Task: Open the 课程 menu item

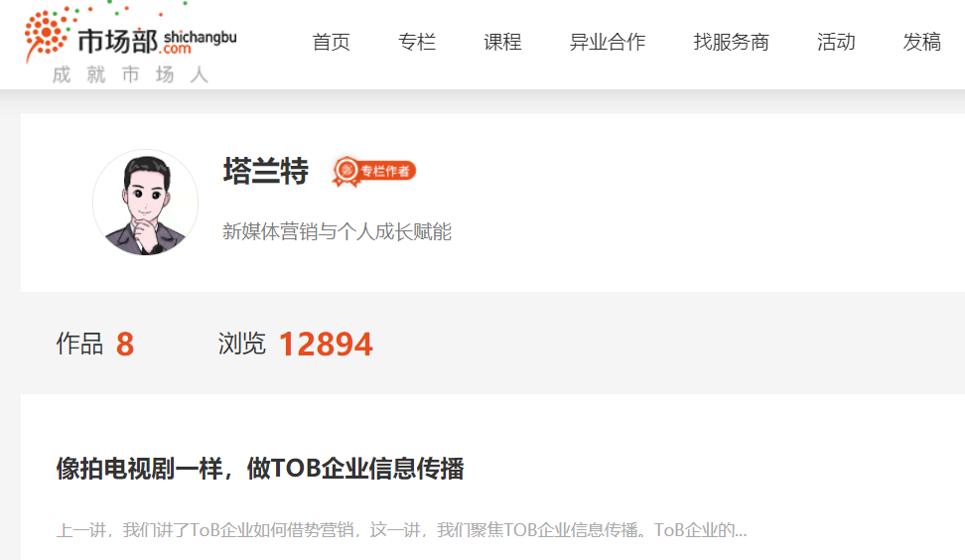Action: (502, 42)
